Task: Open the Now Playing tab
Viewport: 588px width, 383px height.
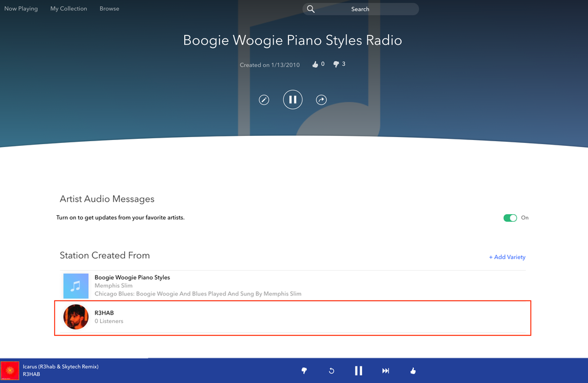Action: [x=21, y=9]
